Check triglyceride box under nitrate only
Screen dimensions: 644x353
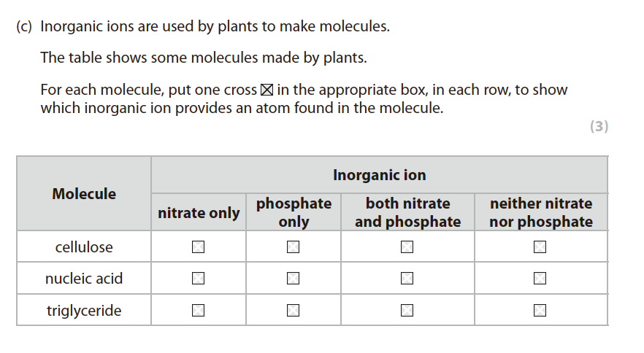(198, 311)
